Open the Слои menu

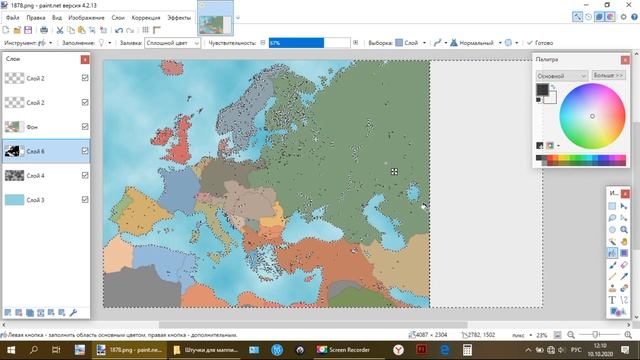pos(118,18)
